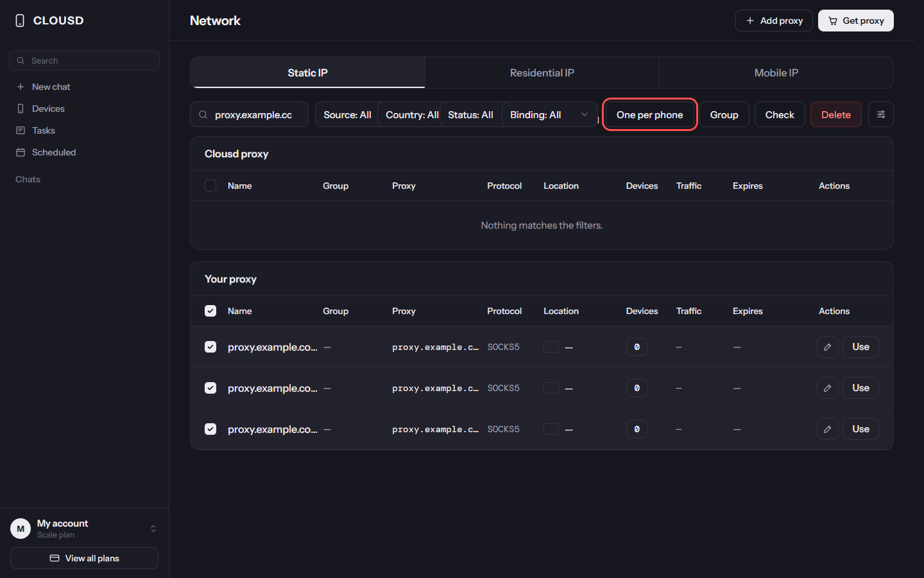Click the Devices phone icon in sidebar

tap(21, 109)
